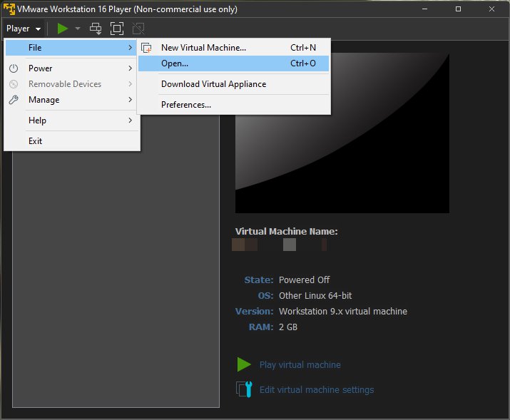Viewport: 510px width, 420px height.
Task: Choose Preferences... in the File submenu
Action: click(x=186, y=105)
